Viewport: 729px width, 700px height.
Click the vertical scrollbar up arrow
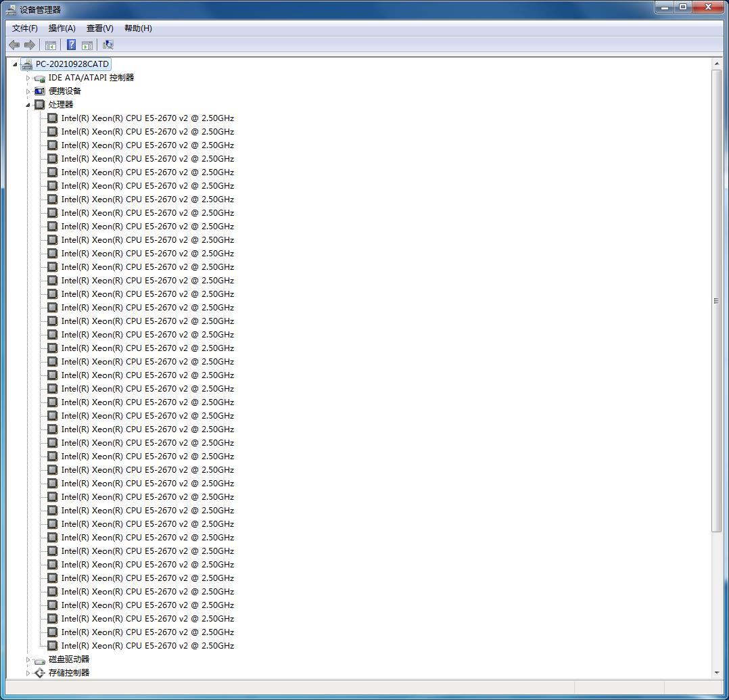[716, 64]
